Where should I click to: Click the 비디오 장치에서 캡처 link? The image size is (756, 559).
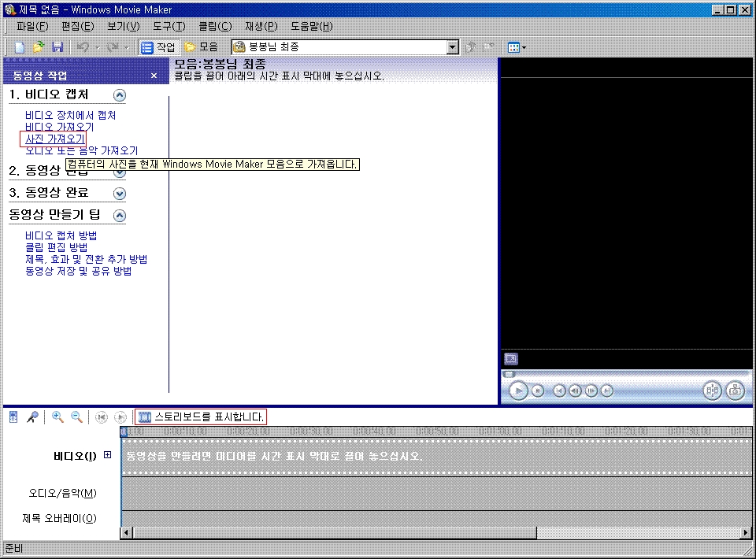click(70, 115)
